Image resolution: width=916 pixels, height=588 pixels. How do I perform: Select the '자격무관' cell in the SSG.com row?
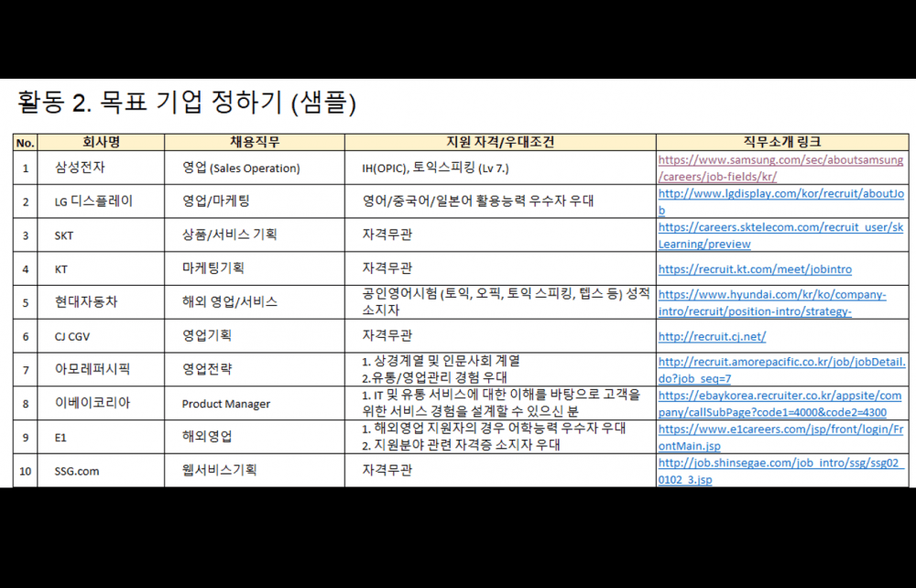tap(500, 471)
